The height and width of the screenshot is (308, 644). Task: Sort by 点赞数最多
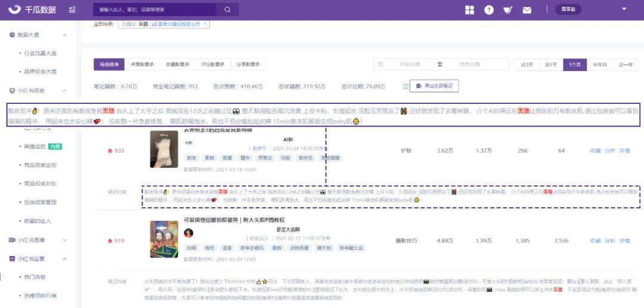[142, 64]
